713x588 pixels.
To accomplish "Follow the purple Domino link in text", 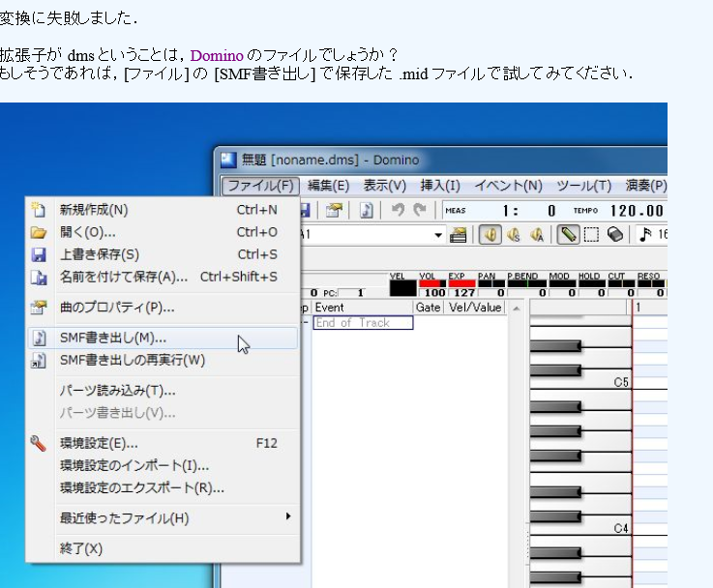I will tap(217, 55).
